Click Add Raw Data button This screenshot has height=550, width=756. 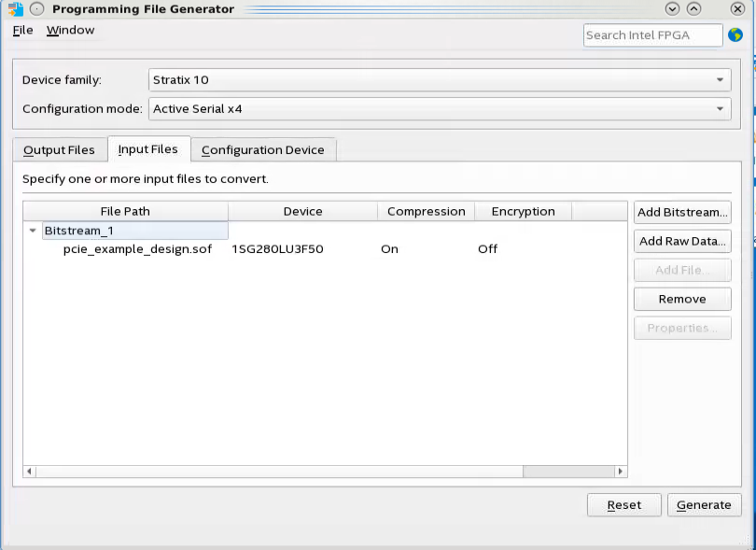pos(682,241)
